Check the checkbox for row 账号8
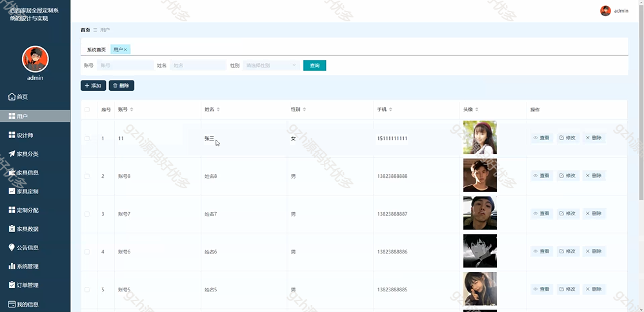 pos(87,176)
